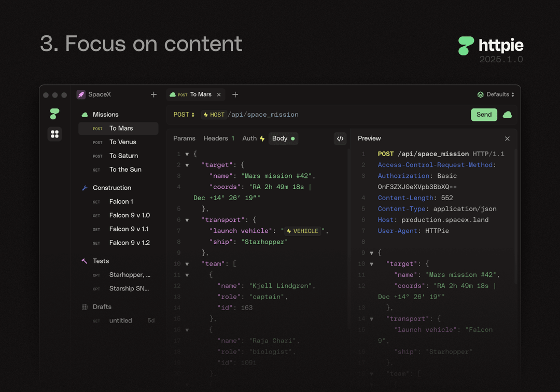Viewport: 560px width, 392px height.
Task: Click the Send button
Action: (x=484, y=115)
